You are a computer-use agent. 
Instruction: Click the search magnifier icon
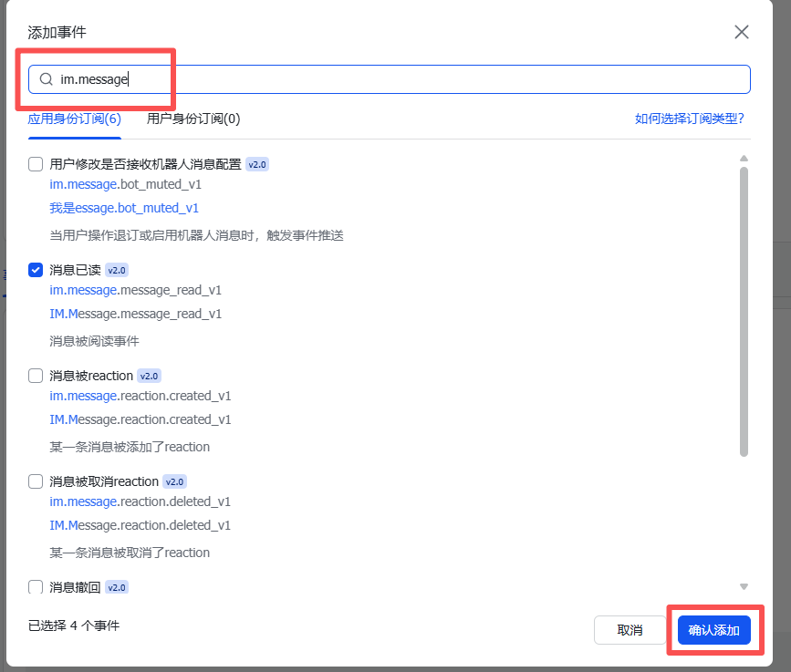point(46,79)
